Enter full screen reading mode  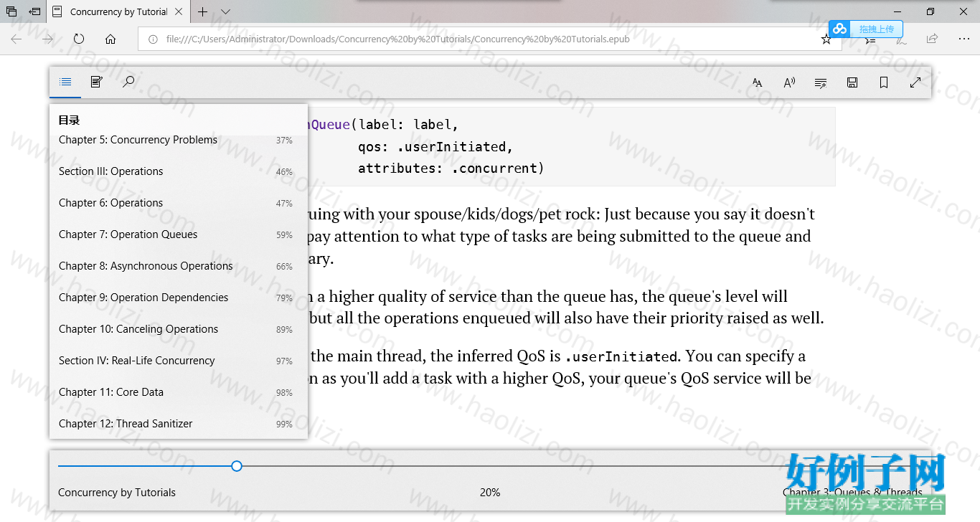[915, 82]
